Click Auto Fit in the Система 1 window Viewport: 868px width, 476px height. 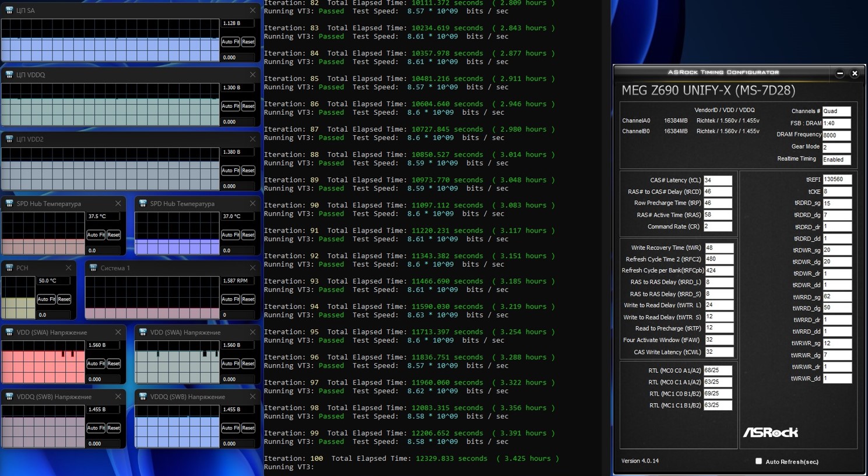(x=230, y=299)
